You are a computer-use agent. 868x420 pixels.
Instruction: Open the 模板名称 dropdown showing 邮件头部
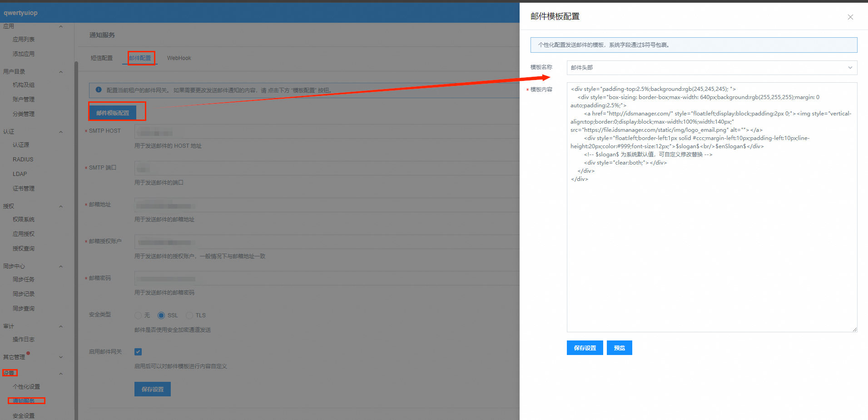coord(711,68)
